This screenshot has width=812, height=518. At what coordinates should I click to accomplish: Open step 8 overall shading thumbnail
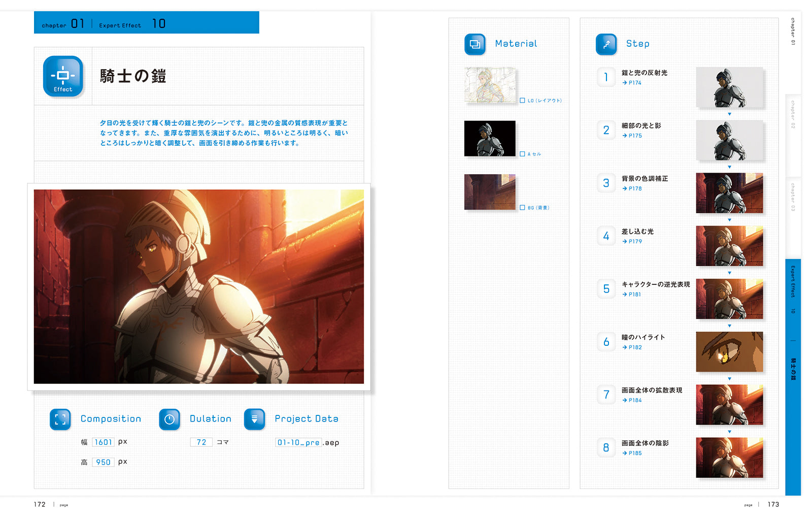(729, 458)
